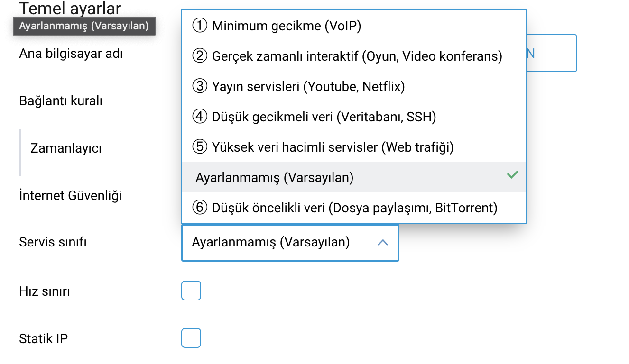Click the Ana bilgisayar adı label
This screenshot has width=629, height=364.
(71, 54)
